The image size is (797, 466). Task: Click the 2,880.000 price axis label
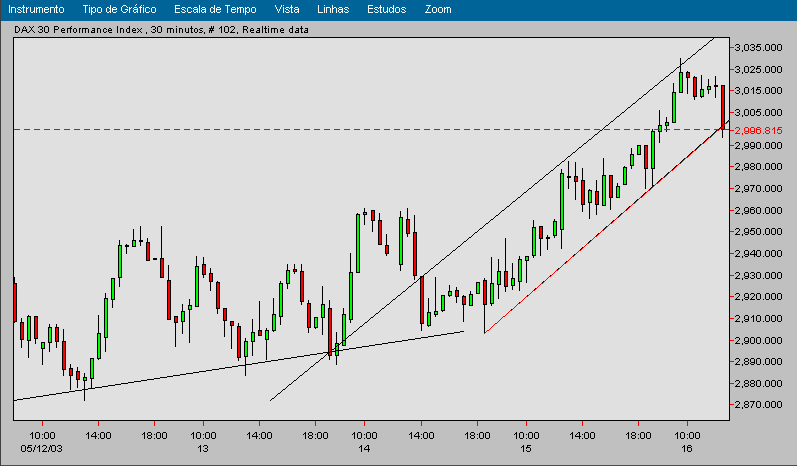758,383
